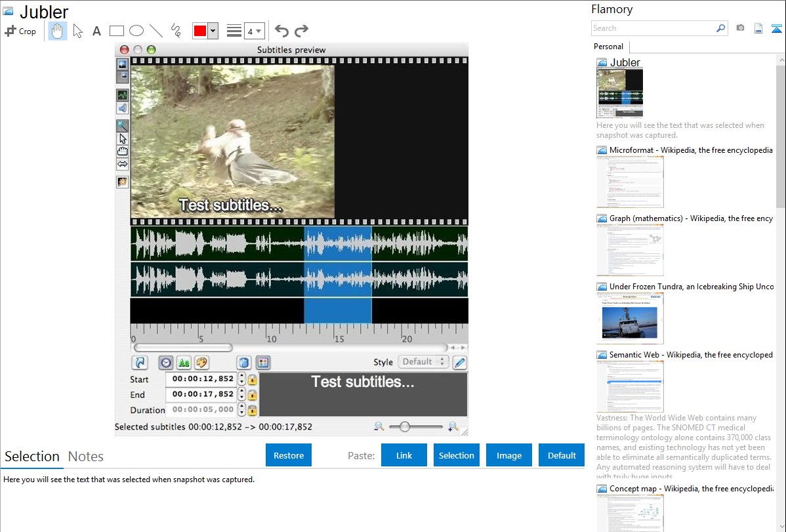
Task: Click the Paste Image button
Action: pos(509,455)
